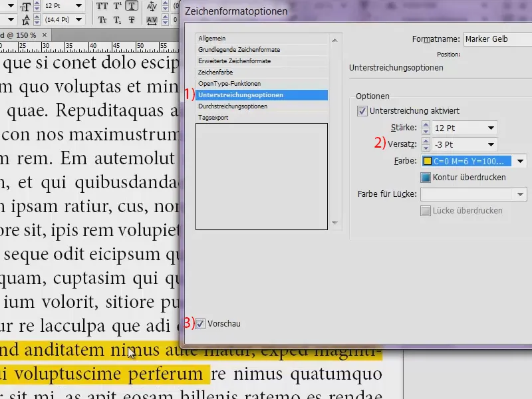Click the tracking (AV) icon
Screen dimensions: 532x399
152,20
